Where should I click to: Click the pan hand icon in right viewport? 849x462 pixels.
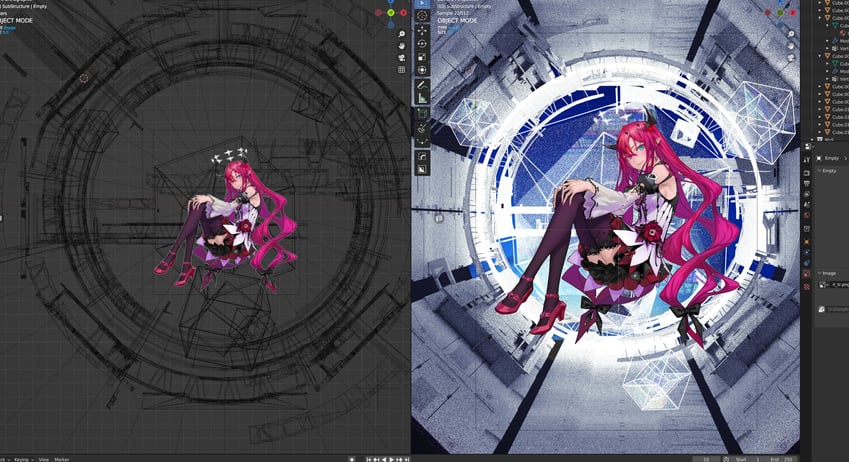click(791, 45)
